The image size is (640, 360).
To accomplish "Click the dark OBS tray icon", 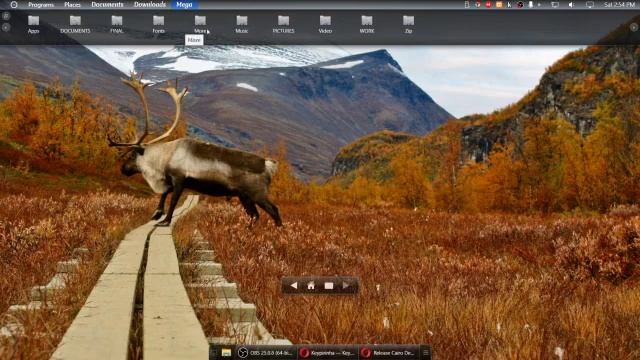I will [520, 4].
